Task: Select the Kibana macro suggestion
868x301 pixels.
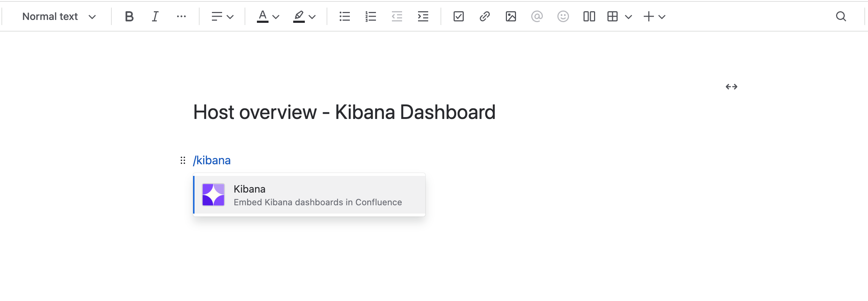Action: pos(309,195)
